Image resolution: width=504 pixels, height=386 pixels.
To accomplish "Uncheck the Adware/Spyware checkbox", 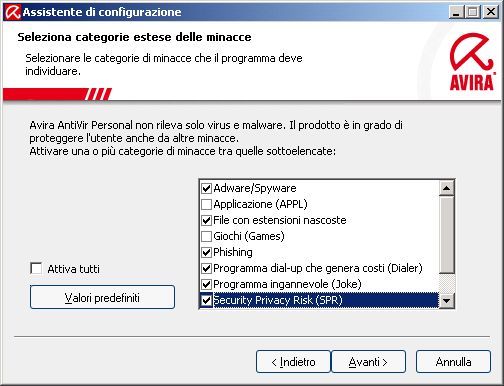I will pos(206,188).
